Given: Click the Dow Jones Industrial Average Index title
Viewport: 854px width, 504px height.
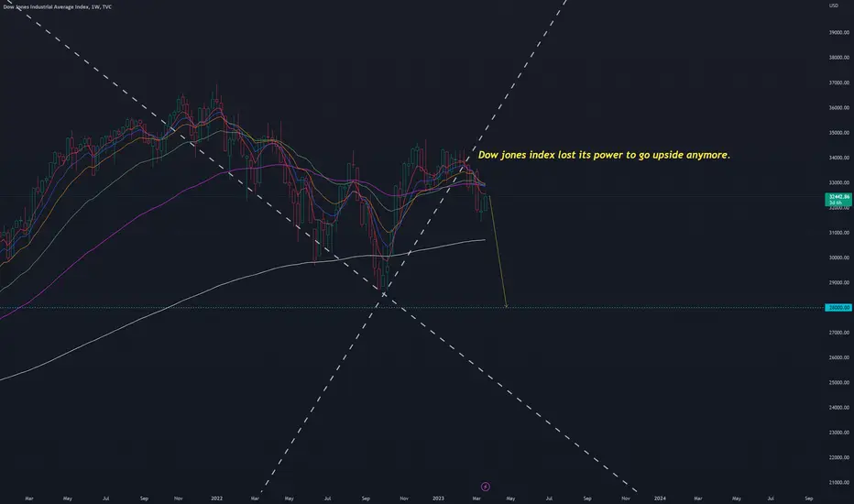Looking at the screenshot, I should (57, 7).
